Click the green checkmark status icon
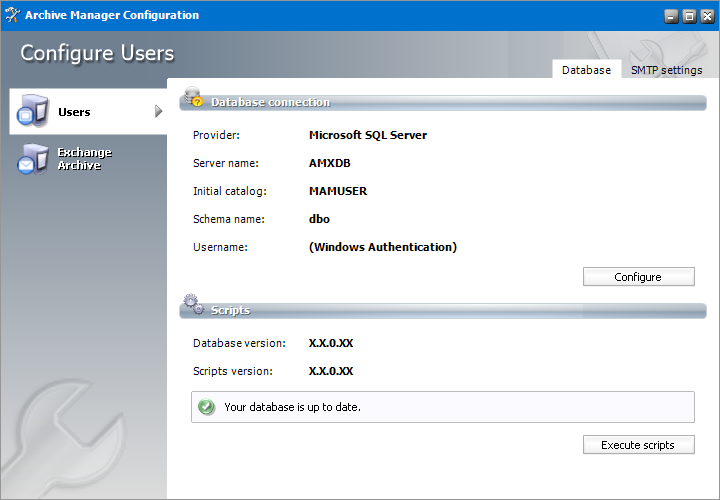 [206, 407]
